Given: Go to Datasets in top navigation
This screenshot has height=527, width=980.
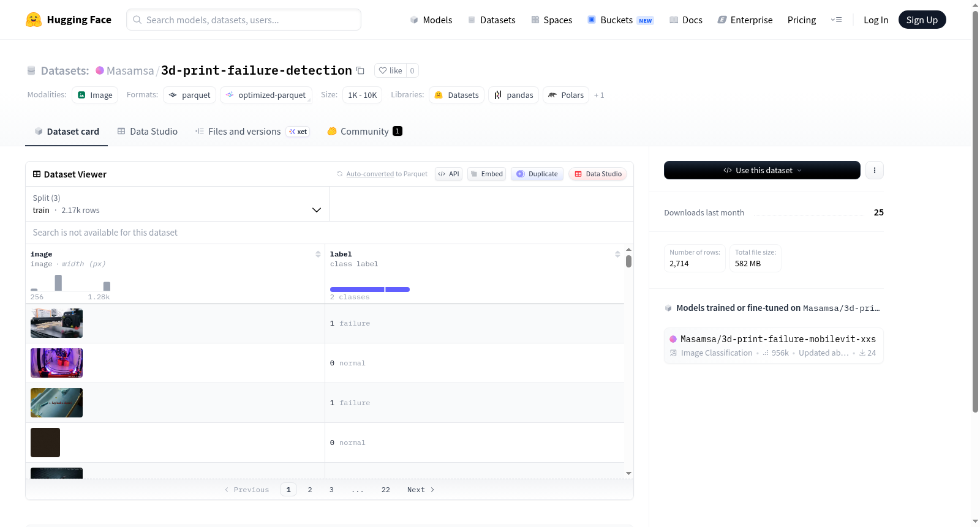Looking at the screenshot, I should (x=491, y=20).
